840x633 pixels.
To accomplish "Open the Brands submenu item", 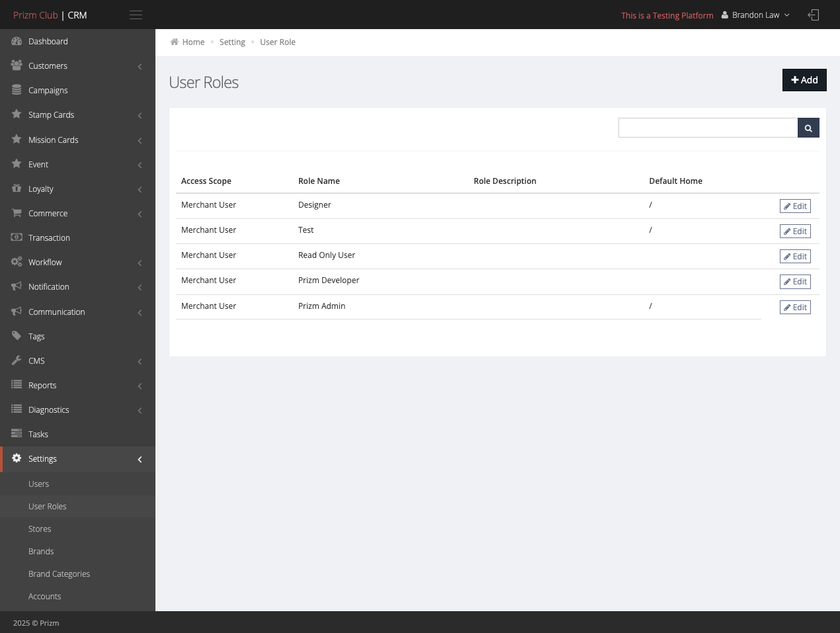I will (77, 551).
